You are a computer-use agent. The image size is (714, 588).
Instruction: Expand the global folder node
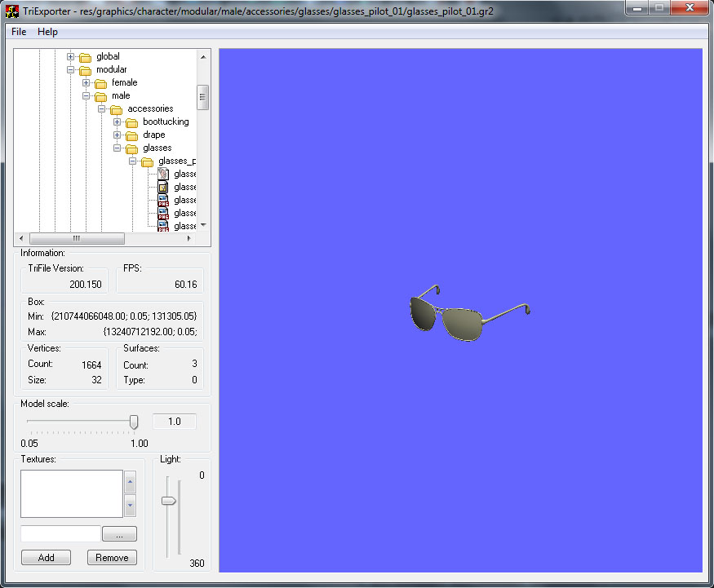71,56
